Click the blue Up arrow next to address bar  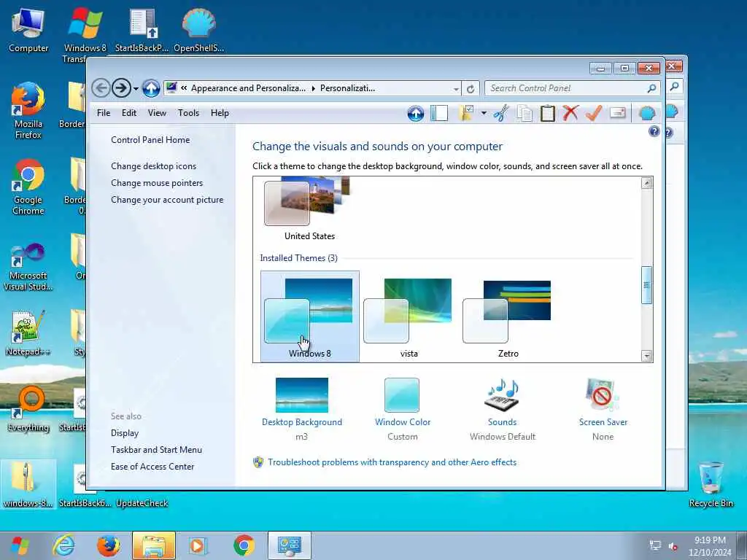[151, 88]
